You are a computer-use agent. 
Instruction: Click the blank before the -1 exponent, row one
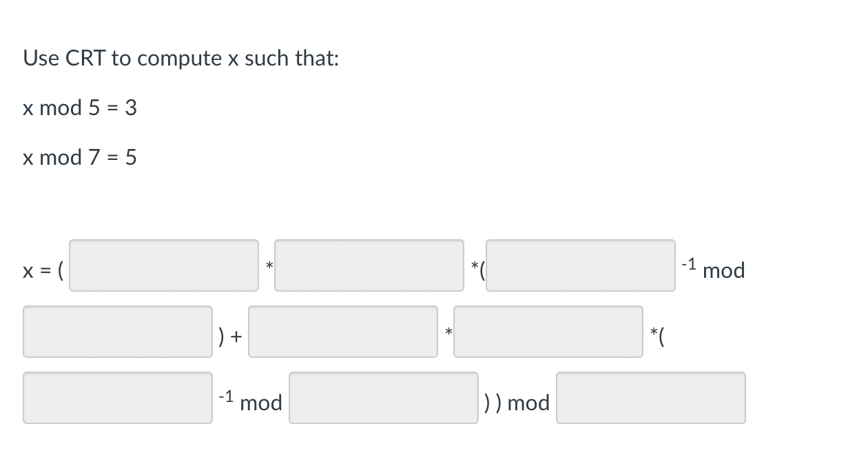(579, 265)
